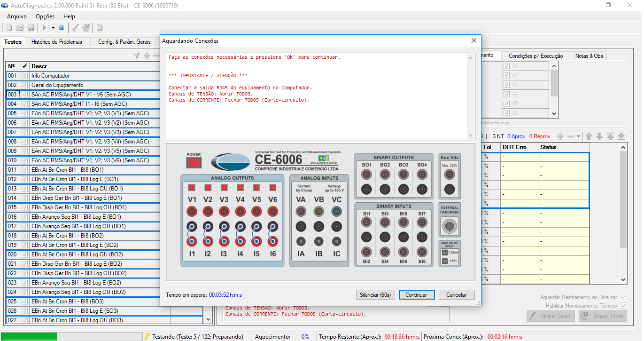Click scroll down arrow of dialog message box

471,135
